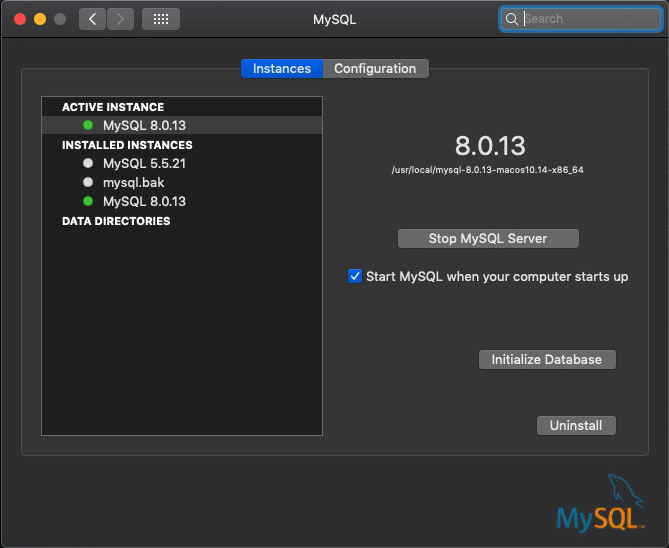Click the INSTALLED INSTANCES section header
The height and width of the screenshot is (548, 669).
[x=127, y=145]
